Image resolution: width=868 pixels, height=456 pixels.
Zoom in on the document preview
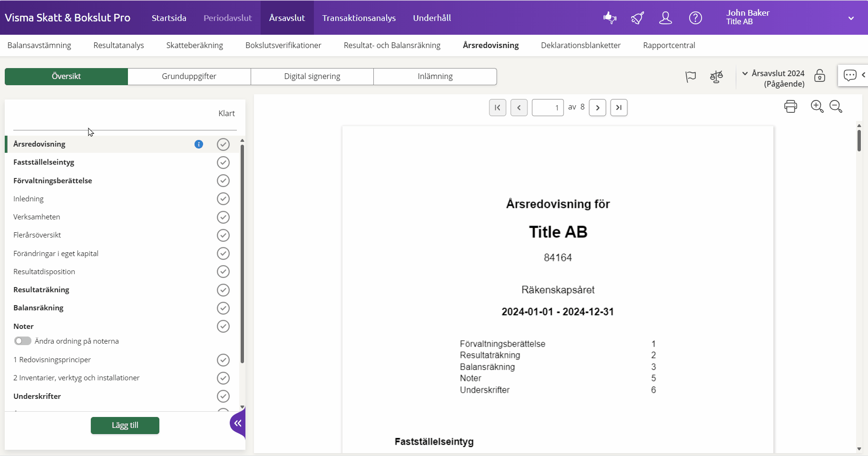coord(817,106)
